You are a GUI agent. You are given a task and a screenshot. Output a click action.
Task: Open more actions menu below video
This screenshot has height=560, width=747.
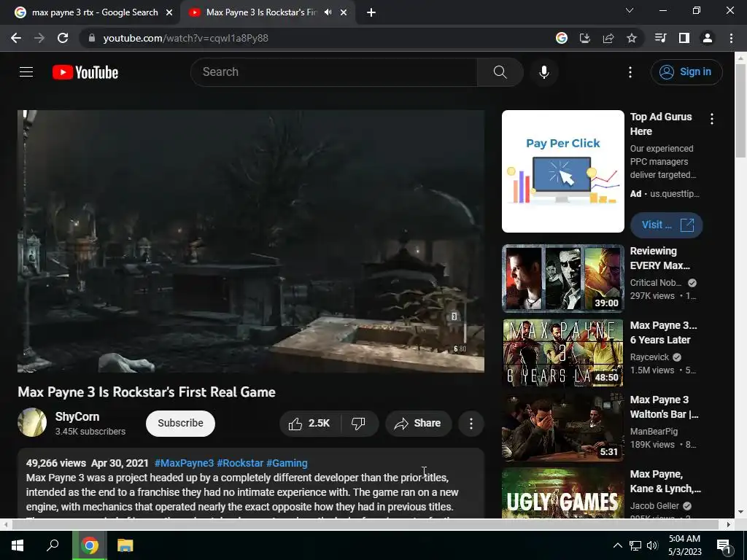point(471,424)
